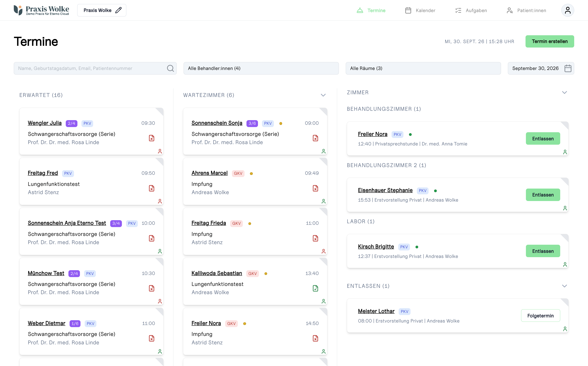This screenshot has height=366, width=588.
Task: Click person icon on Kirsch Brigitte card
Action: 565,264
